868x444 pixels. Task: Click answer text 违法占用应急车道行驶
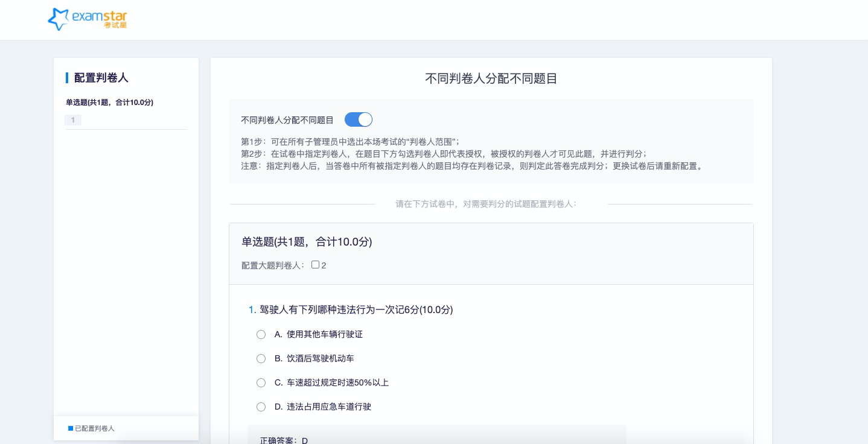[328, 407]
